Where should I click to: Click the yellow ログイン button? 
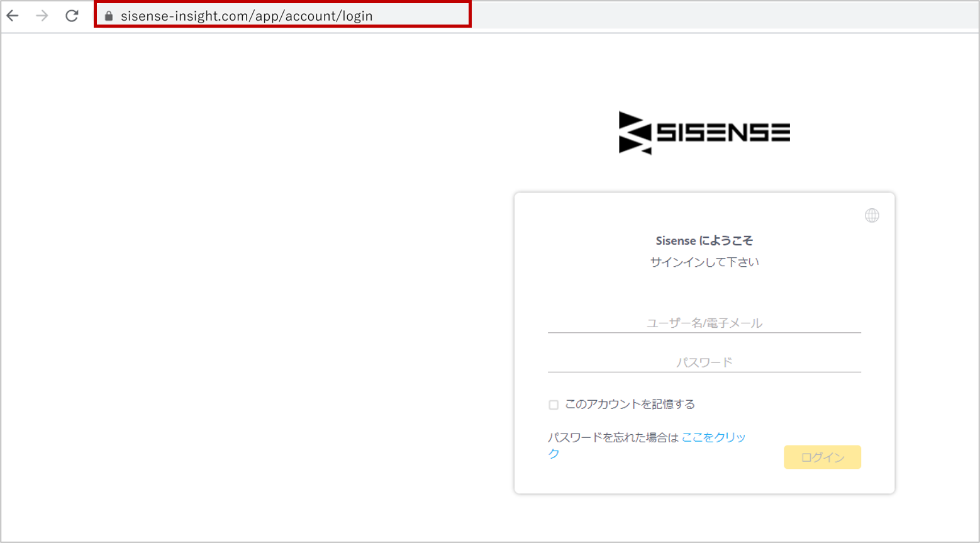(x=822, y=457)
